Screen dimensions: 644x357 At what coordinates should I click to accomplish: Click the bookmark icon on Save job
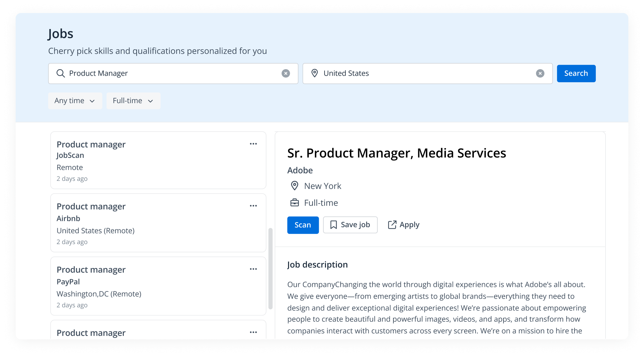[333, 225]
